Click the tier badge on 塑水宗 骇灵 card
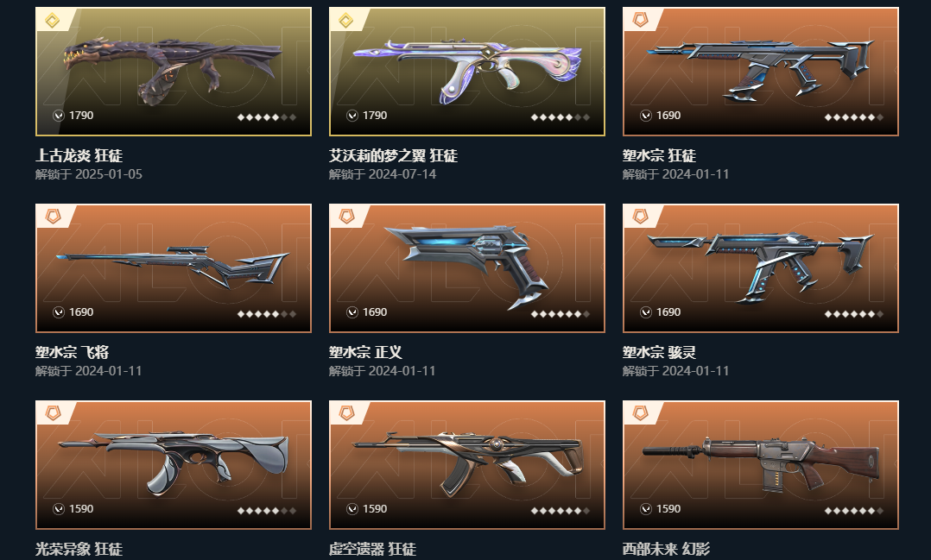 tap(640, 217)
